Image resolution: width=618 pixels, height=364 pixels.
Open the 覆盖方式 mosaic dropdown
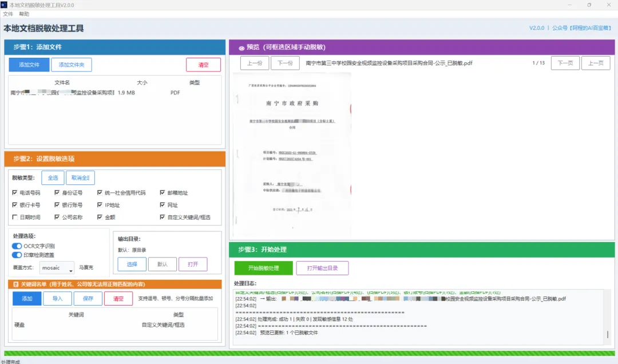click(57, 268)
